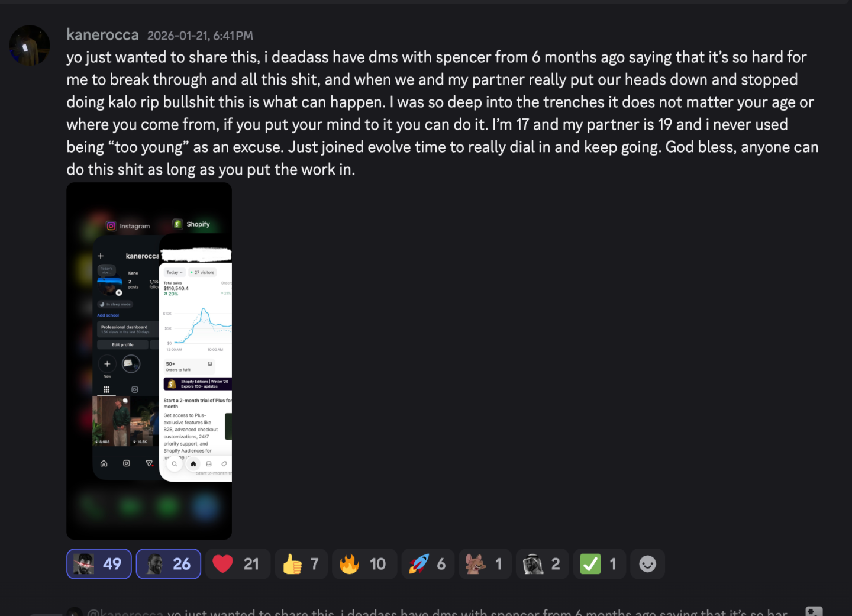Toggle the red heart reaction

238,564
